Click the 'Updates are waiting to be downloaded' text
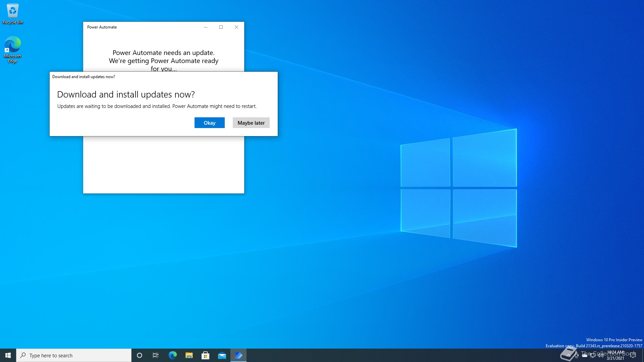Viewport: 644px width, 362px height. tap(157, 106)
